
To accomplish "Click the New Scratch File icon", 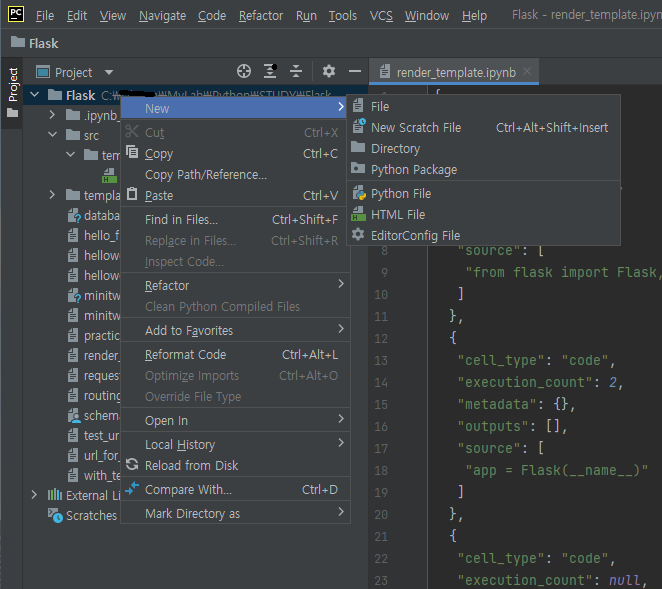I will 359,126.
